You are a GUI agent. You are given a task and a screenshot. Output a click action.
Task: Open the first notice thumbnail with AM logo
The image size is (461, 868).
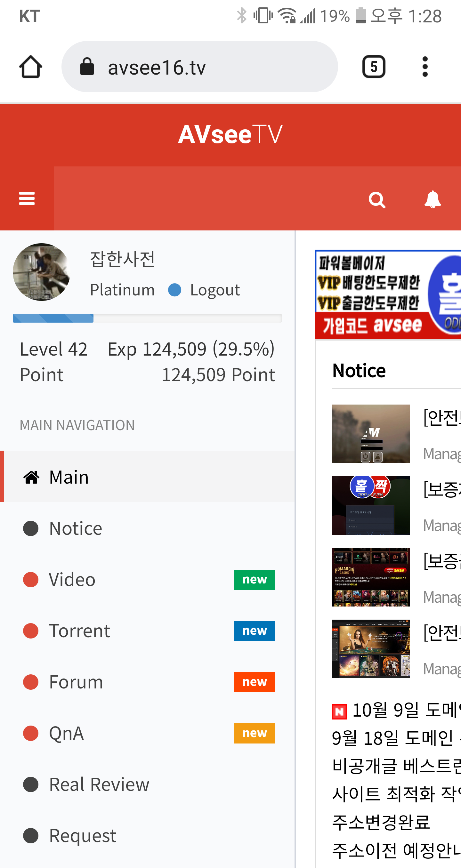[x=371, y=434]
